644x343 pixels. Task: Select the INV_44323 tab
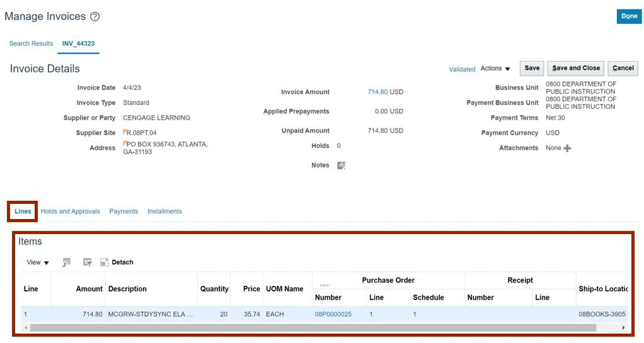[x=78, y=43]
